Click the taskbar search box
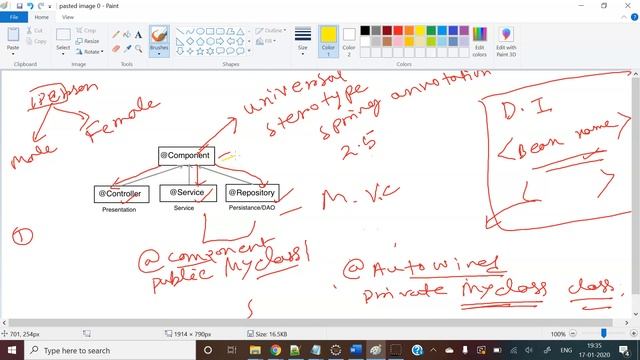Viewport: 640px width, 360px height. (x=110, y=350)
